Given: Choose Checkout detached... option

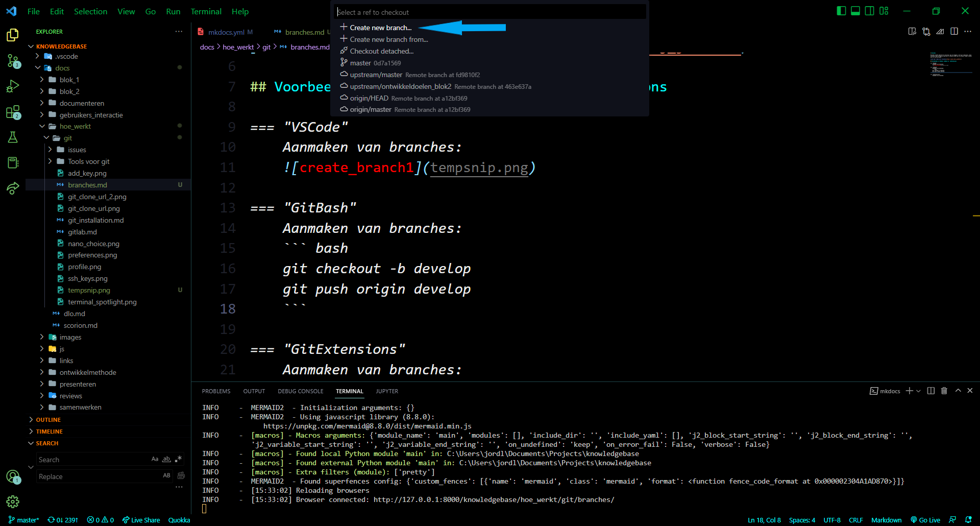Looking at the screenshot, I should (x=490, y=51).
